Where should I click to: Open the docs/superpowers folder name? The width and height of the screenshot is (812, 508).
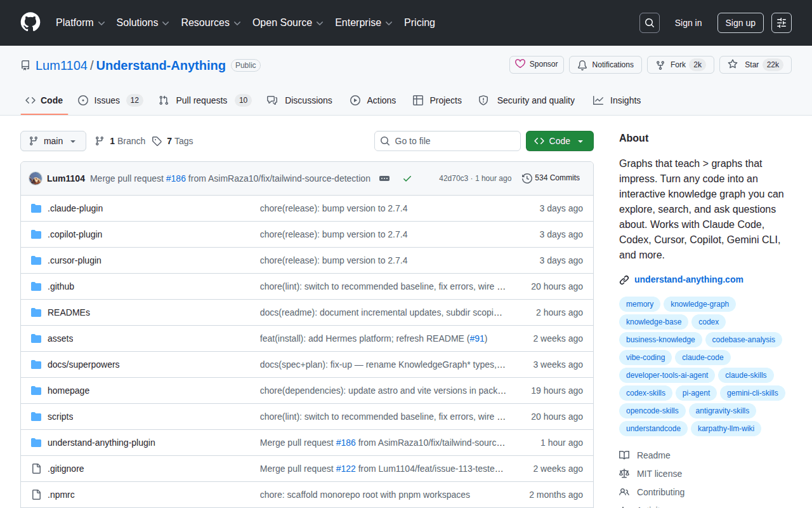84,364
